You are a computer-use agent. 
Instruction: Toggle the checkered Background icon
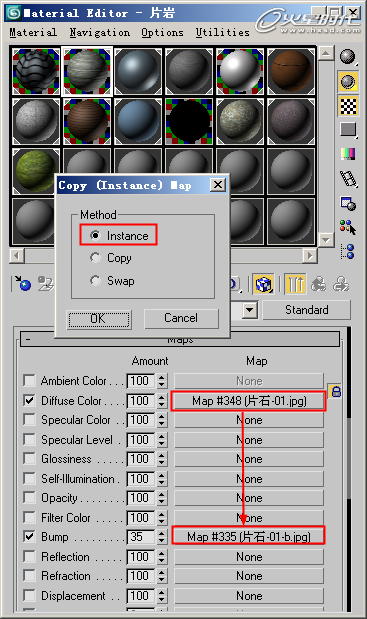[x=348, y=106]
